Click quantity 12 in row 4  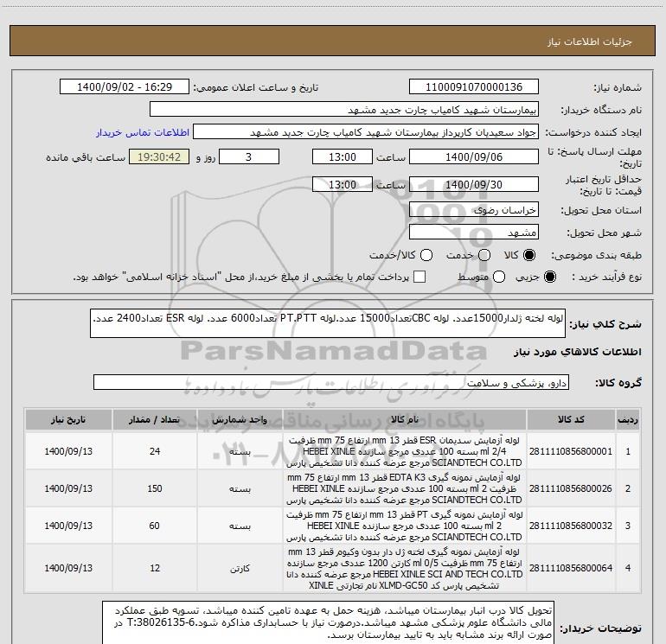(155, 568)
